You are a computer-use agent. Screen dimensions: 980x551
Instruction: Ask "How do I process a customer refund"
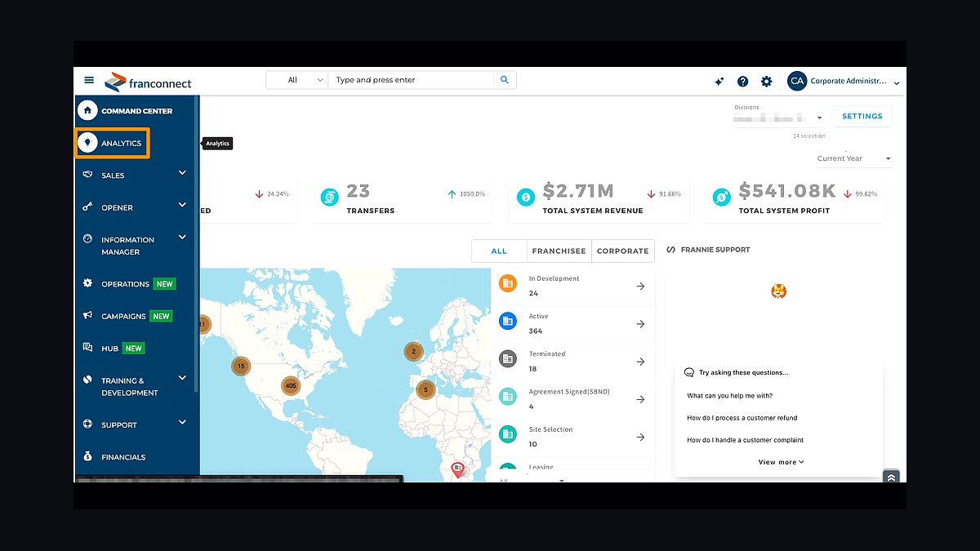point(742,418)
